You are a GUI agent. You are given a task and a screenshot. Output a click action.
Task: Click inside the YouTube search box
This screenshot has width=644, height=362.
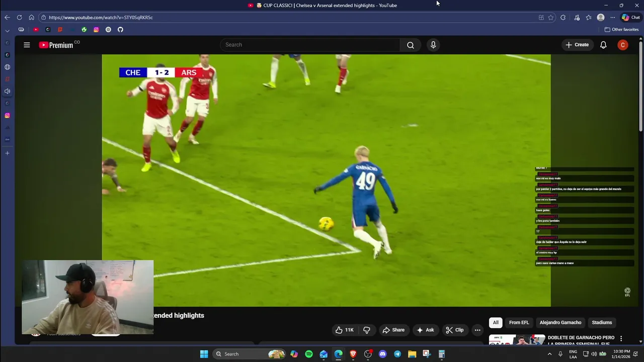pos(310,45)
